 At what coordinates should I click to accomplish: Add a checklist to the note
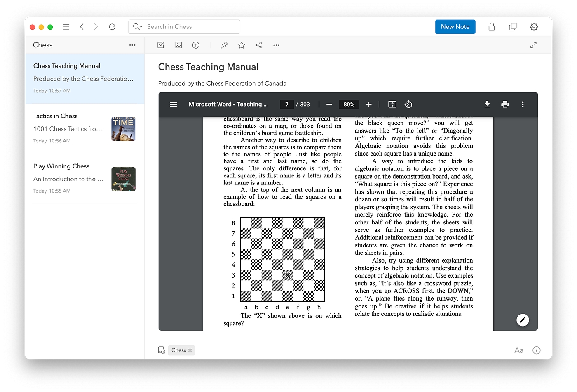tap(161, 45)
